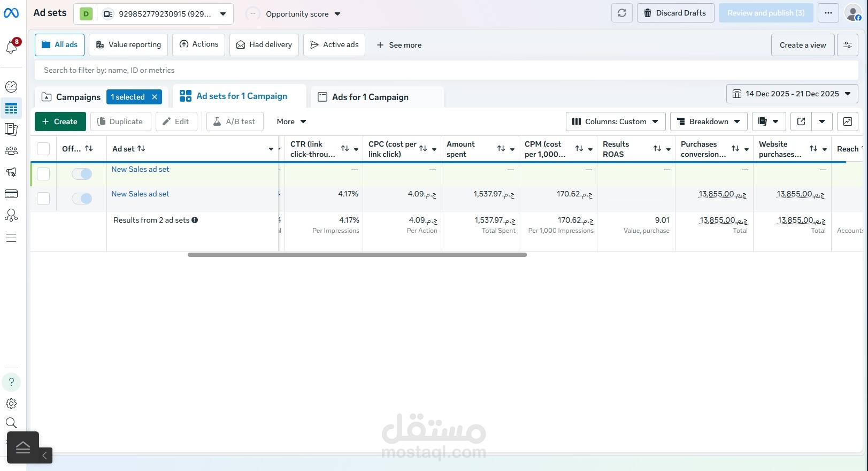Screen dimensions: 868x471
Task: Clear the '1 selected' campaign filter
Action: (155, 97)
